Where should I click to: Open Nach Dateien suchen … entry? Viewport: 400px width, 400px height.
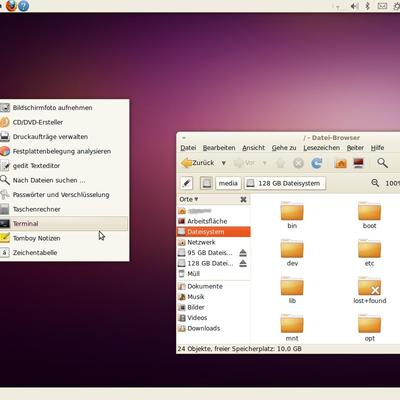click(64, 180)
